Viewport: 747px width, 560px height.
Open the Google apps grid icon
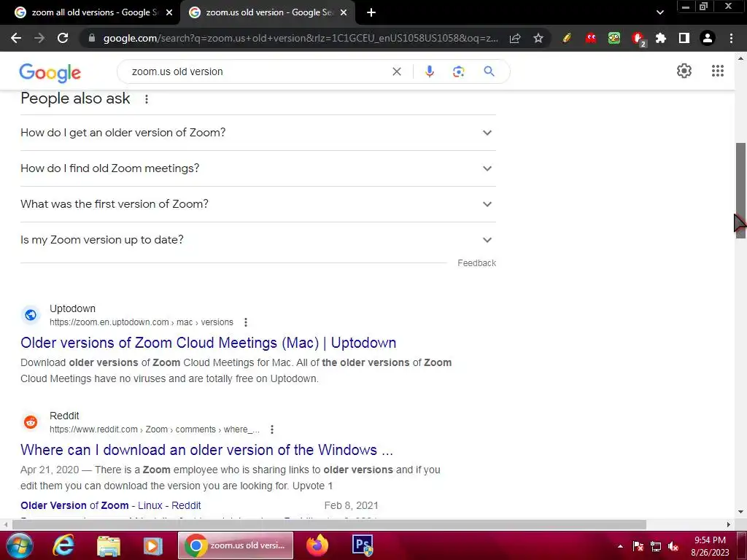(x=718, y=71)
